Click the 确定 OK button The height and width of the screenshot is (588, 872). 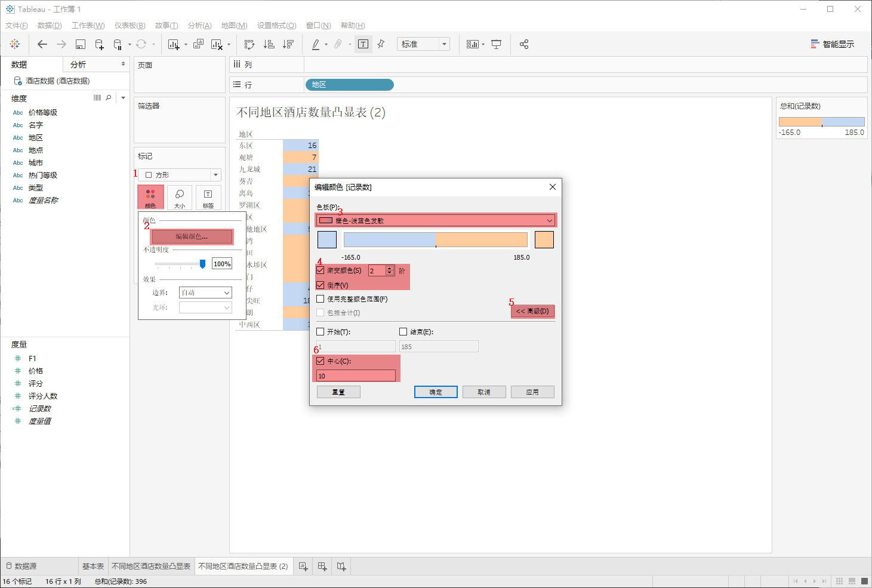436,392
